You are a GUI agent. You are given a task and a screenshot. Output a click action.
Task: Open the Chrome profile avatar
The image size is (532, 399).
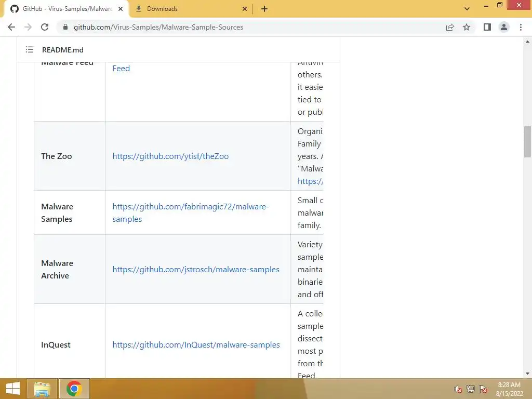(x=504, y=27)
